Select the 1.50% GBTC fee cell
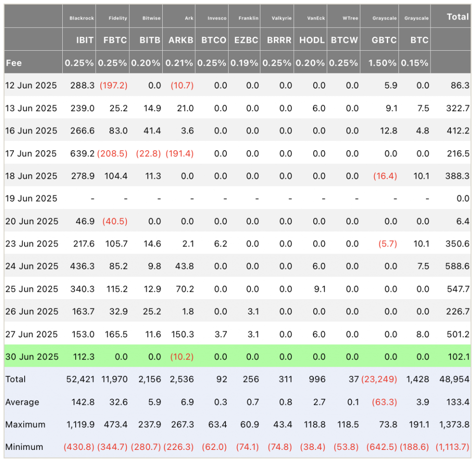Image resolution: width=476 pixels, height=462 pixels. point(382,63)
